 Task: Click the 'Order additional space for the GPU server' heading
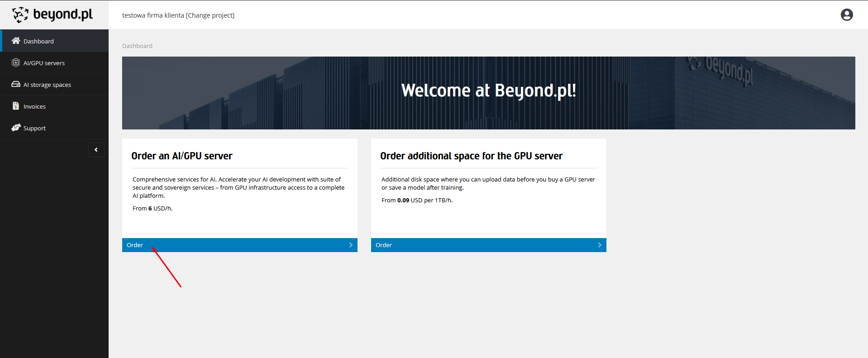click(x=471, y=156)
